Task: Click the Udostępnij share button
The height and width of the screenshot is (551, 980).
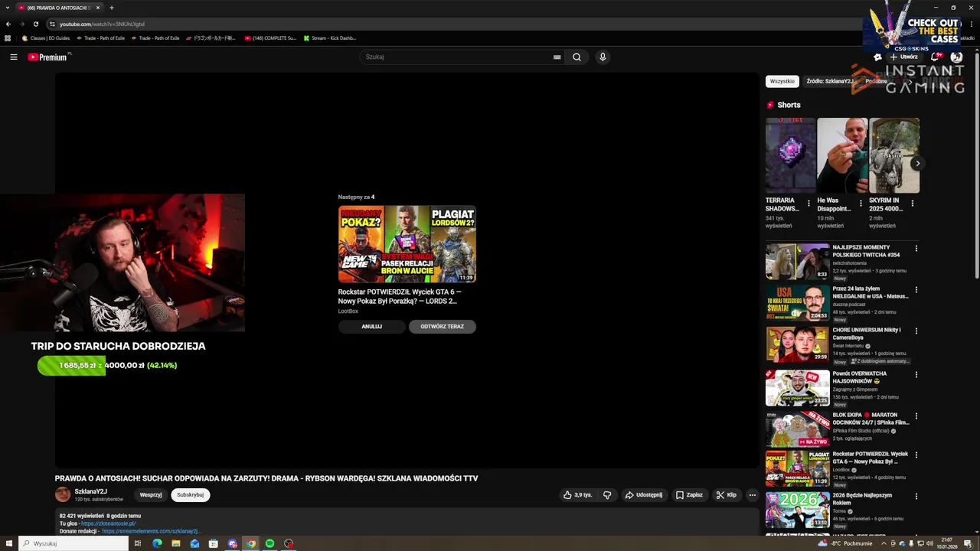Action: click(643, 495)
